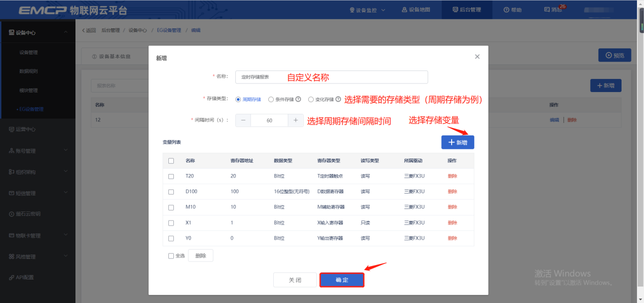Open 消息 notifications with badge 26
Viewport: 644px width, 303px height.
tap(553, 9)
